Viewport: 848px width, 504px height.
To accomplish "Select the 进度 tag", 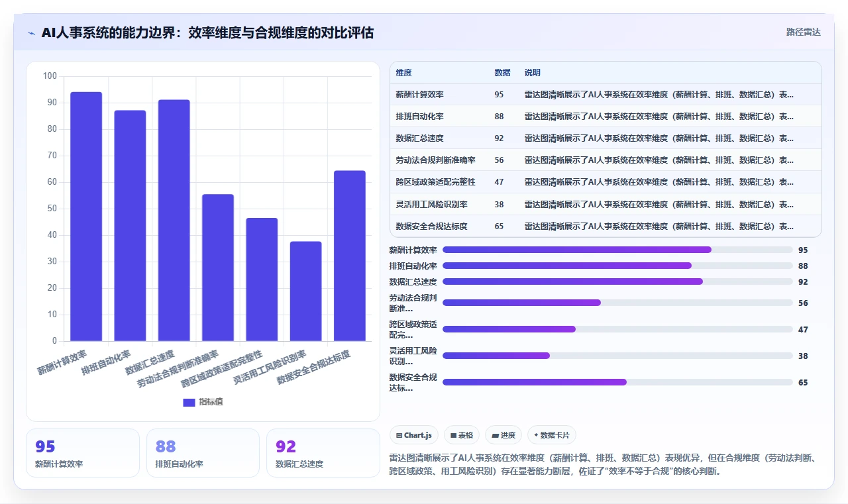I will click(x=503, y=435).
